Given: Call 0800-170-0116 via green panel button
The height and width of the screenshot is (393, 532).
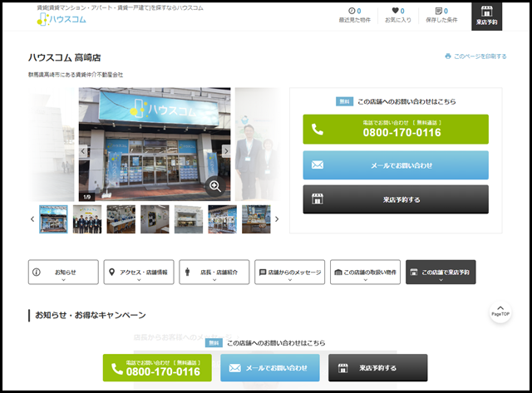Looking at the screenshot, I should tap(396, 129).
